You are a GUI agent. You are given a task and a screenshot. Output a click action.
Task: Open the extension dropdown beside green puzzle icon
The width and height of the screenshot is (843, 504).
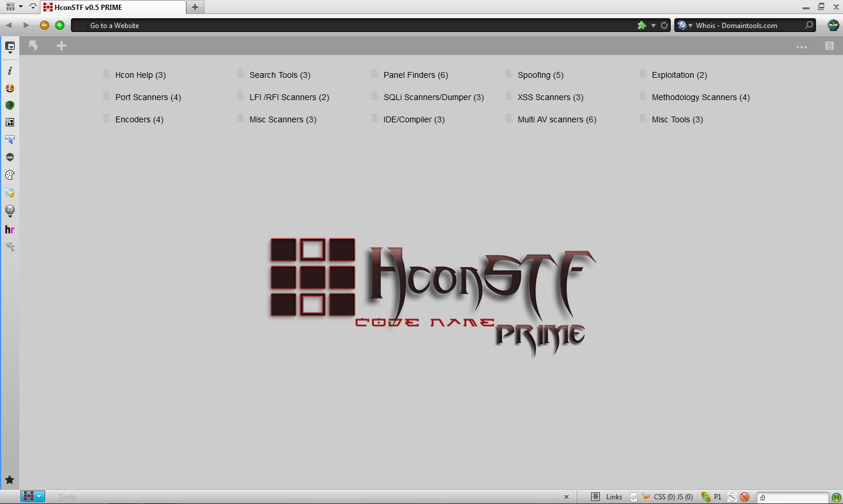pos(653,25)
